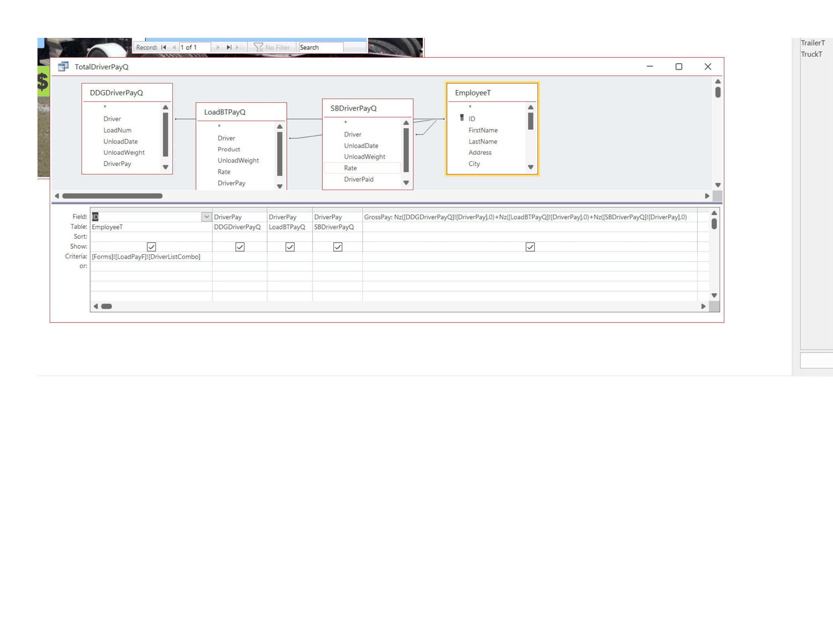Screen dimensions: 833x644
Task: Disable Show for the LoadBTPayQ DriverPay column
Action: pyautogui.click(x=290, y=247)
